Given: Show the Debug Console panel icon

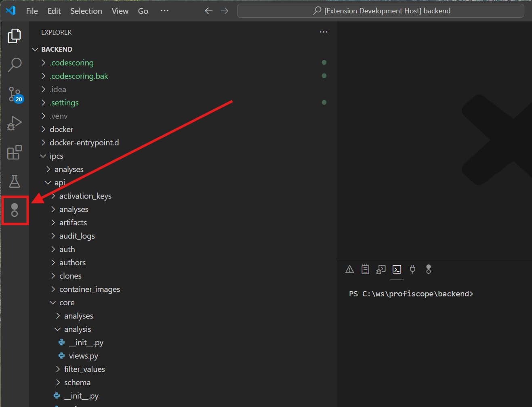Looking at the screenshot, I should pyautogui.click(x=381, y=269).
